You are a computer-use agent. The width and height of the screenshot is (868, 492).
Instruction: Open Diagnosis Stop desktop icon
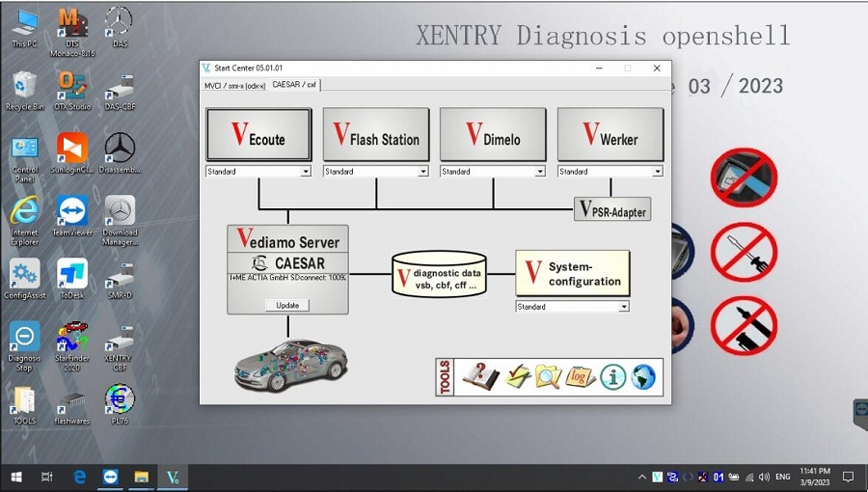[x=24, y=346]
